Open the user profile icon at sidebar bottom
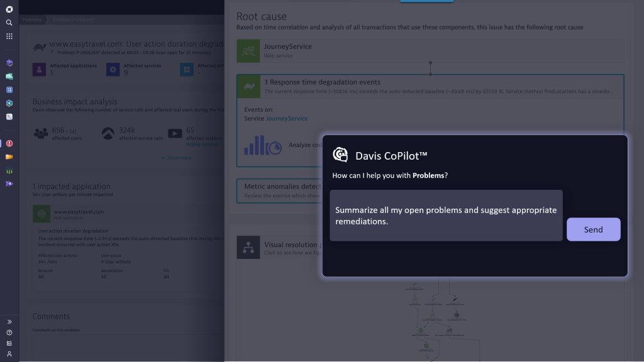 click(9, 353)
